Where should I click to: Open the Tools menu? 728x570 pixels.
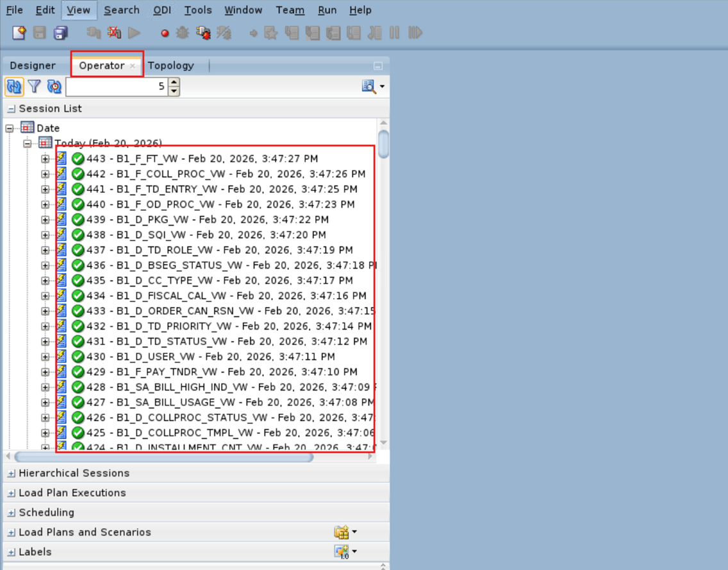pos(198,10)
